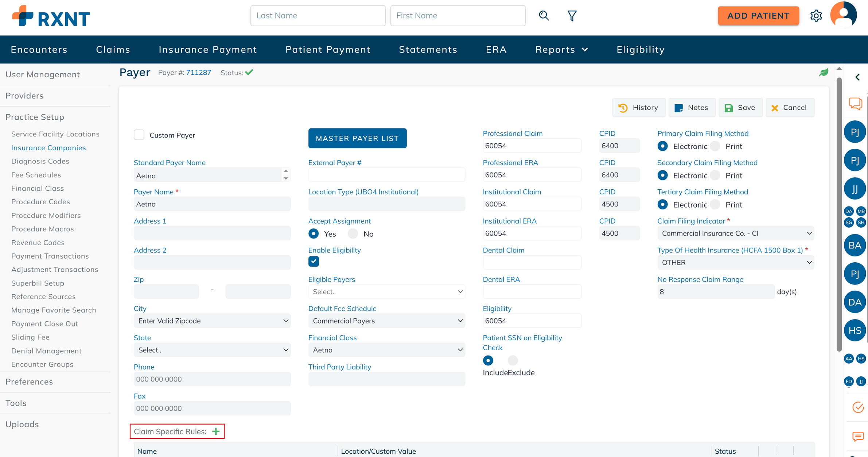Screen dimensions: 868x457
Task: Uncheck the Enable Eligibility checkbox
Action: [x=314, y=261]
